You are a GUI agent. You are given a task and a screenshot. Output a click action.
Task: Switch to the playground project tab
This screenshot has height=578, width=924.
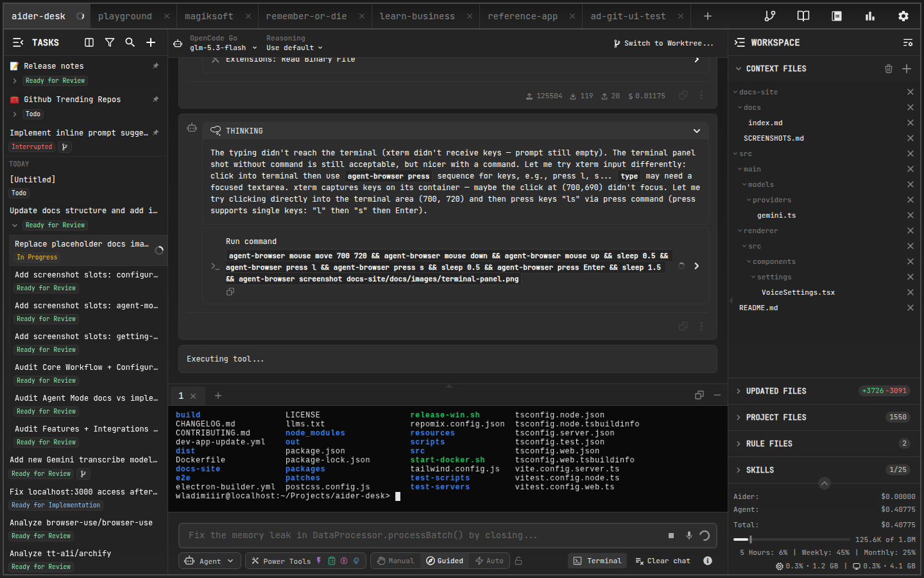pyautogui.click(x=125, y=16)
